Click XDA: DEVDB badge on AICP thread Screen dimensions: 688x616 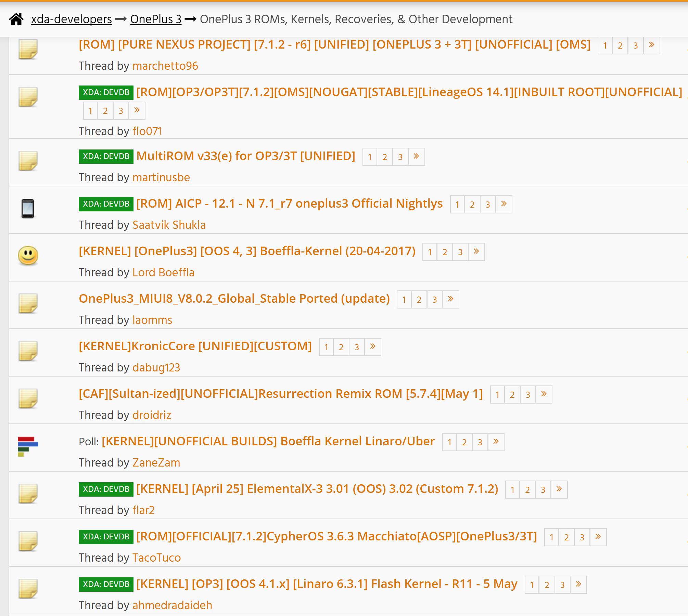coord(106,204)
